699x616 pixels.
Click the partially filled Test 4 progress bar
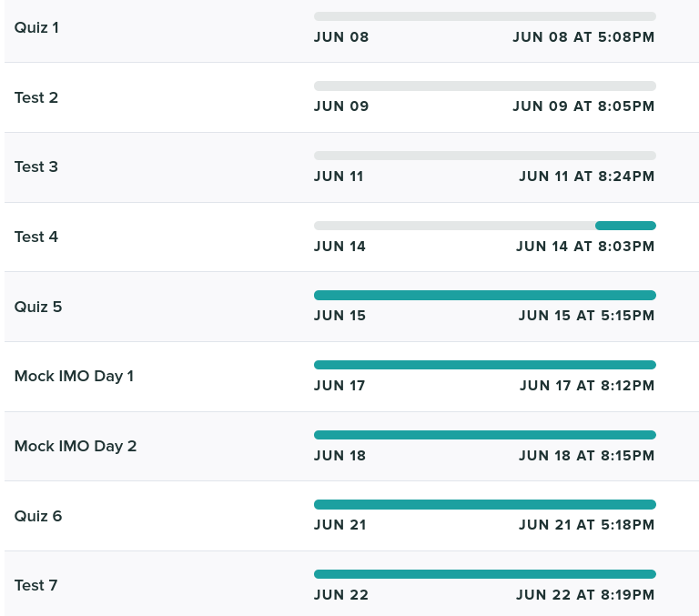coord(484,226)
